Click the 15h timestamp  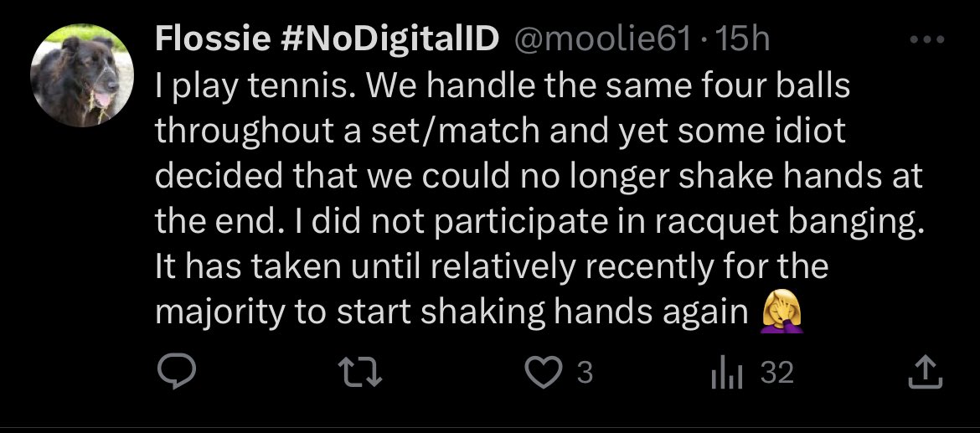coord(745,40)
